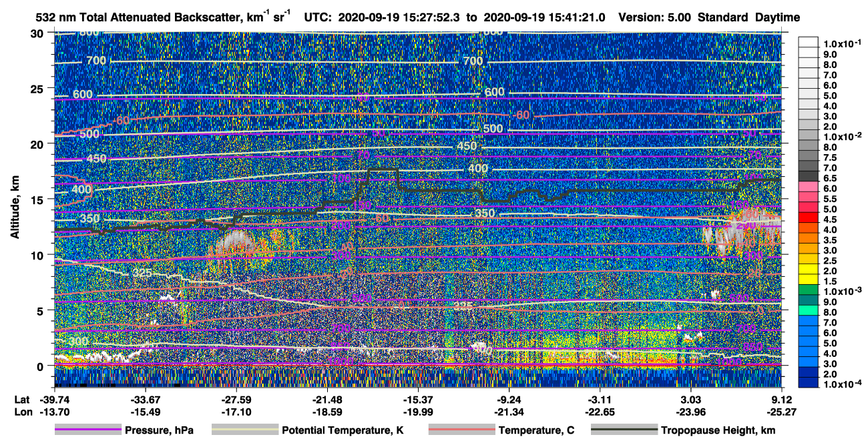Click latitude value -21.48
This screenshot has height=445, width=868.
point(327,400)
